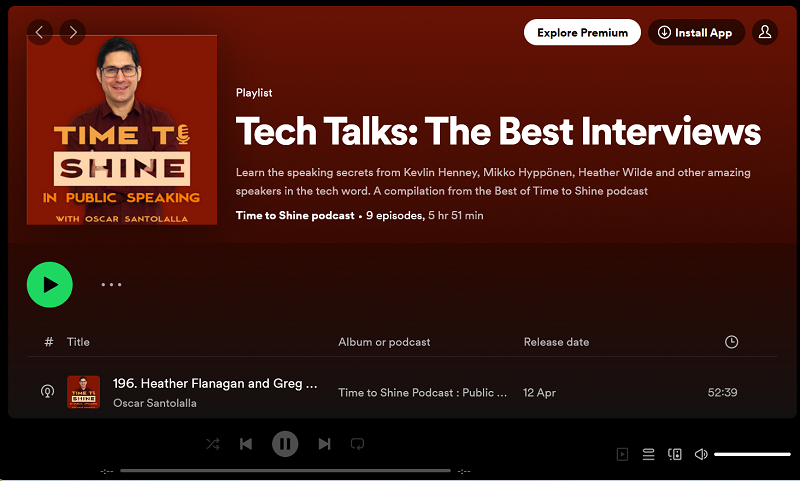Click the Install App button
Viewport: 800px width, 481px height.
pyautogui.click(x=696, y=32)
